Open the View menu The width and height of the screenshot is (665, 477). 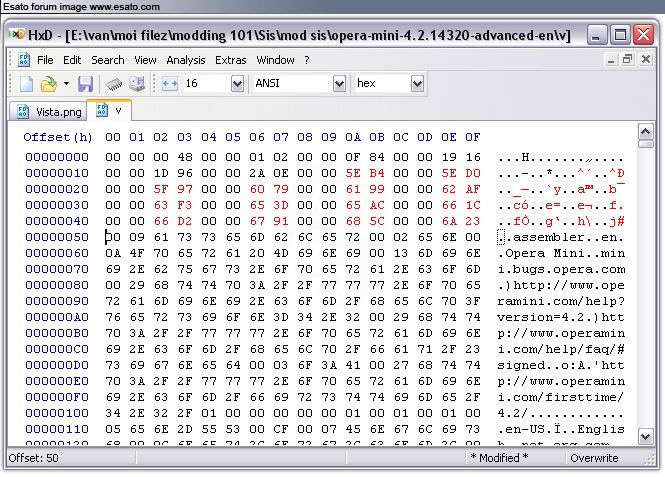click(145, 60)
